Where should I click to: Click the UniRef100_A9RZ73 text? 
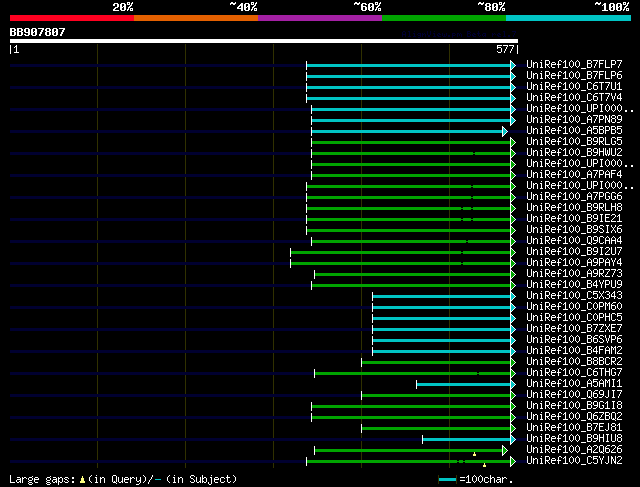pos(574,274)
